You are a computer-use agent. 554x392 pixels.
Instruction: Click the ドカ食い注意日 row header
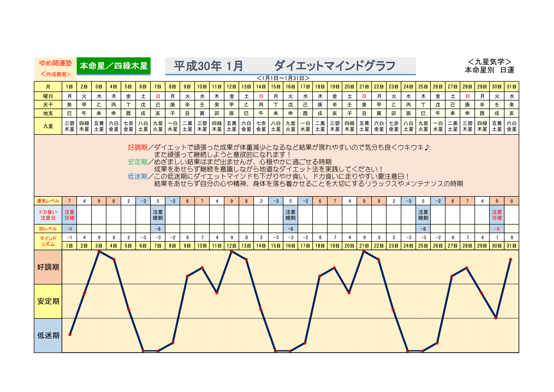(48, 215)
